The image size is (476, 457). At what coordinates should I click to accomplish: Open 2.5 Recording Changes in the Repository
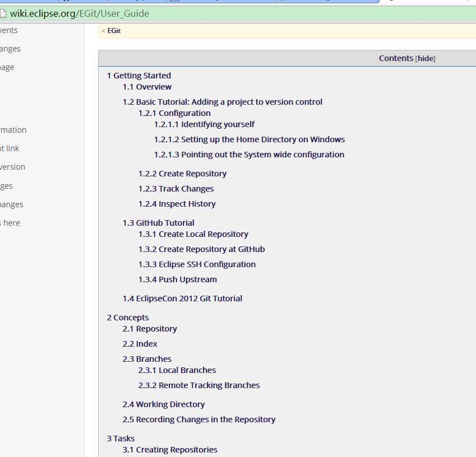point(198,419)
